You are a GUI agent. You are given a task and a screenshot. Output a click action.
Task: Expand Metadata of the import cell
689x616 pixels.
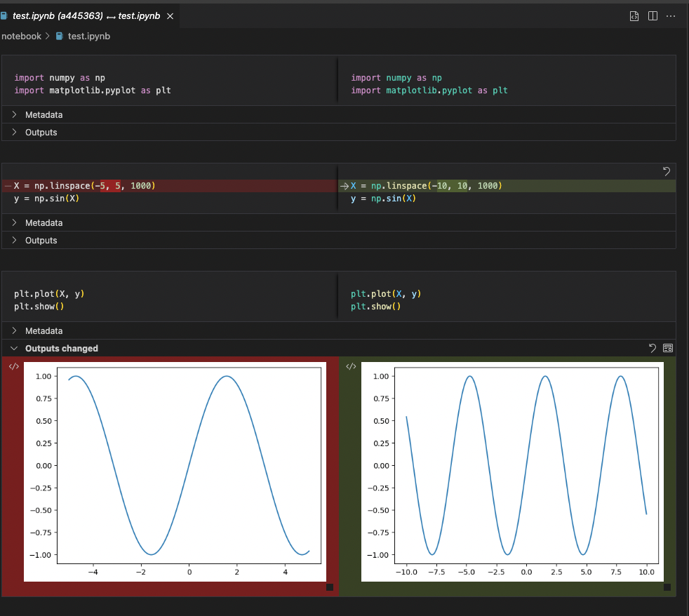(x=45, y=114)
